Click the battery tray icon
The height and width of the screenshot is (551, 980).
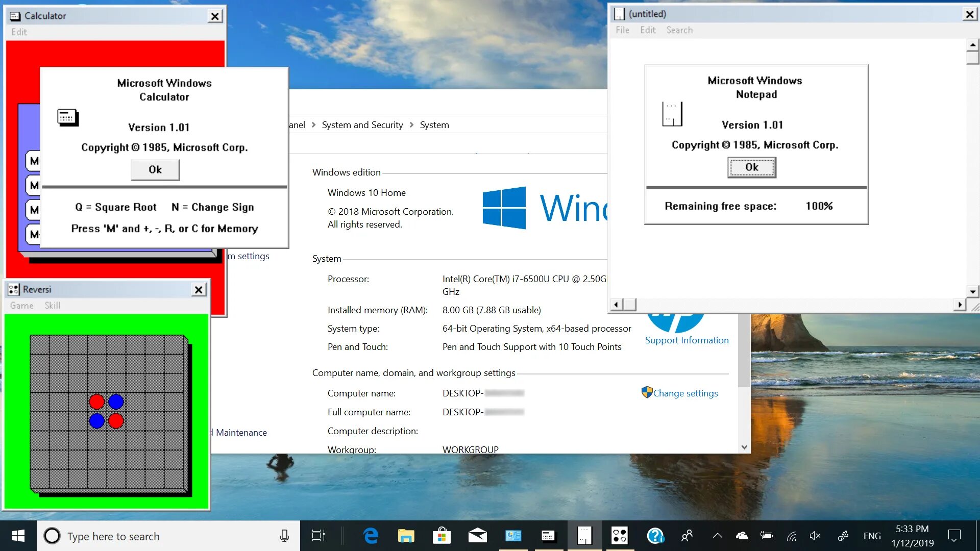[x=766, y=536]
